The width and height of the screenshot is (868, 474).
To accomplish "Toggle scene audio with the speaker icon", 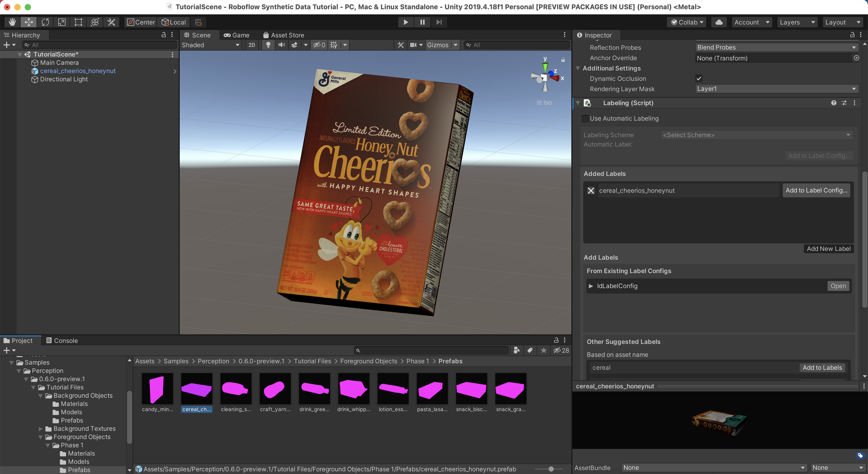I will tap(282, 45).
